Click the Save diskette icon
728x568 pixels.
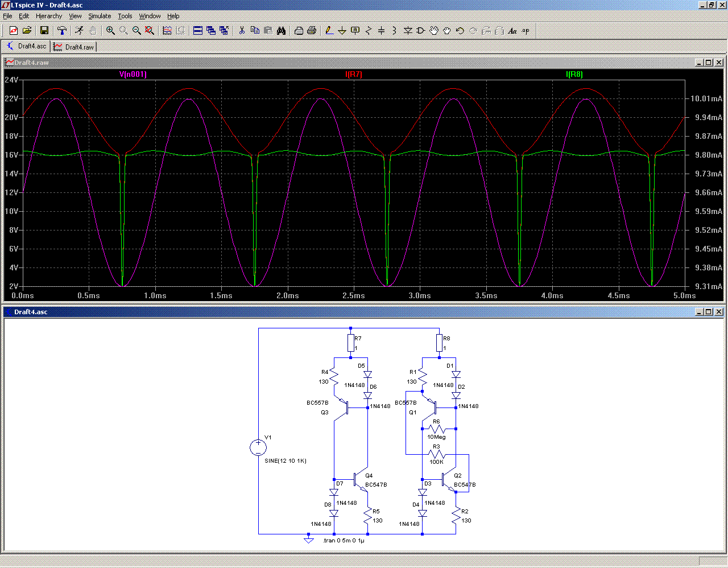coord(44,31)
